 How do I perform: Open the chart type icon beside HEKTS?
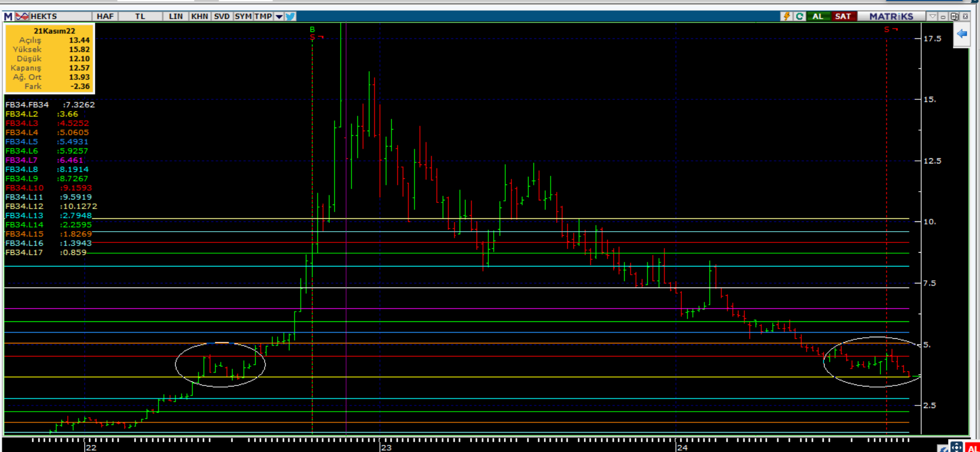[22, 16]
